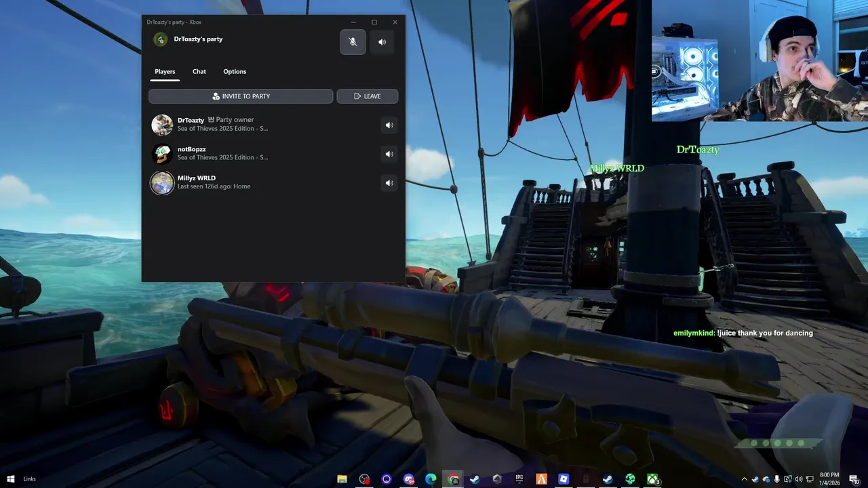
Task: Leave the party with the LEAVE button
Action: click(368, 96)
